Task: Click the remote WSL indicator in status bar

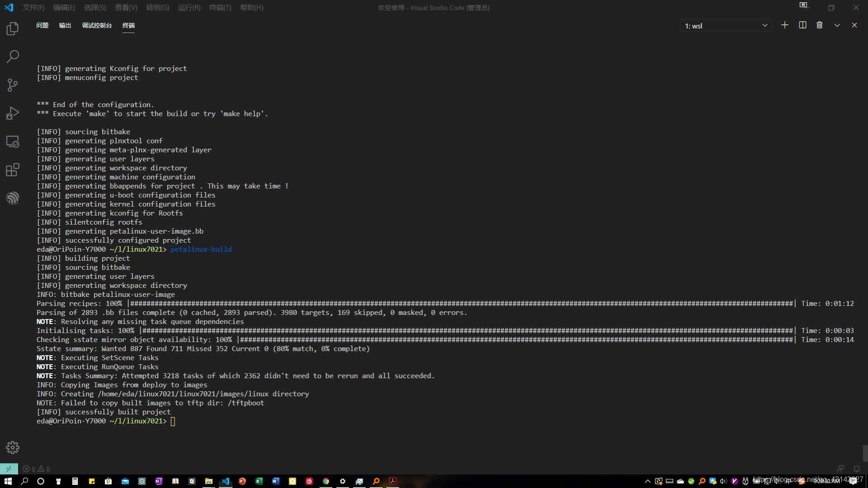Action: [8, 469]
